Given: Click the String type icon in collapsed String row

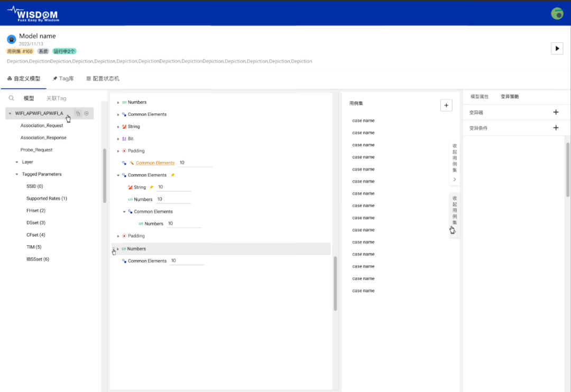Looking at the screenshot, I should click(x=124, y=127).
